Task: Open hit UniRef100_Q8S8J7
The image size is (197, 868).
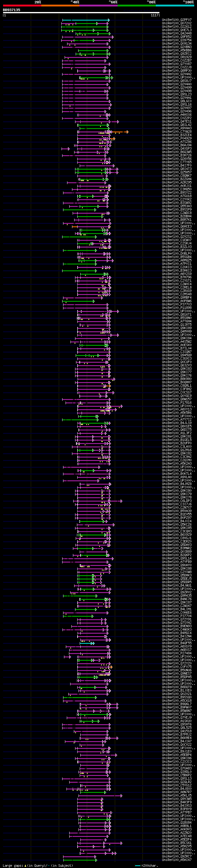Action: click(x=177, y=81)
